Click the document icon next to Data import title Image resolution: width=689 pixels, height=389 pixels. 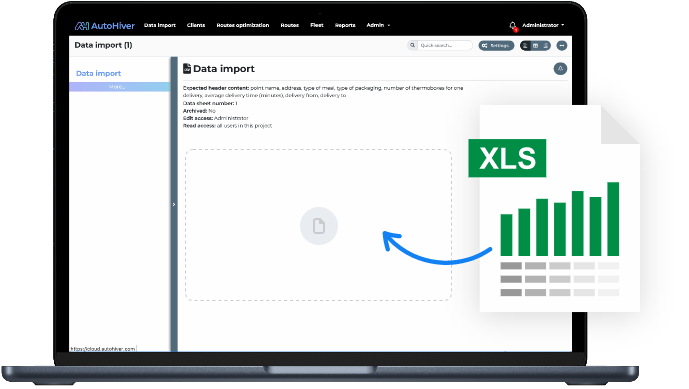pos(187,69)
